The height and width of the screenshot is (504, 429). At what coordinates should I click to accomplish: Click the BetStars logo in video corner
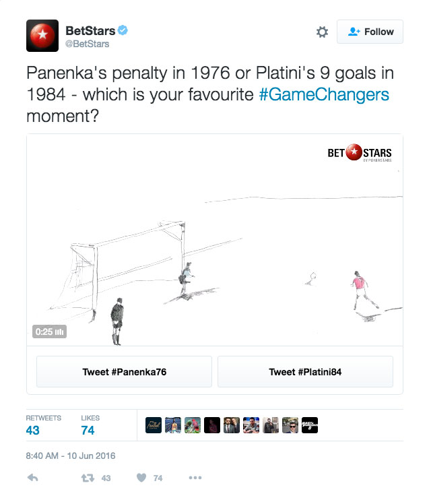click(359, 154)
